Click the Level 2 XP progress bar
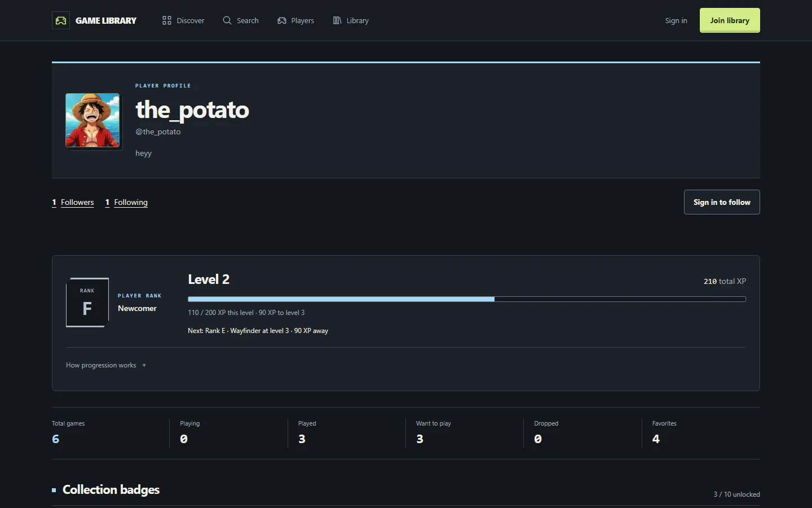 coord(467,299)
